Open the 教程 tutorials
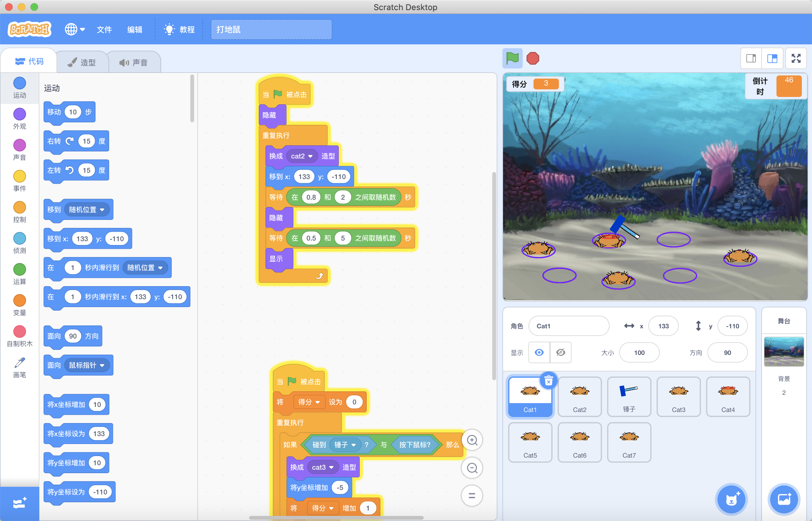Image resolution: width=812 pixels, height=521 pixels. [x=179, y=29]
